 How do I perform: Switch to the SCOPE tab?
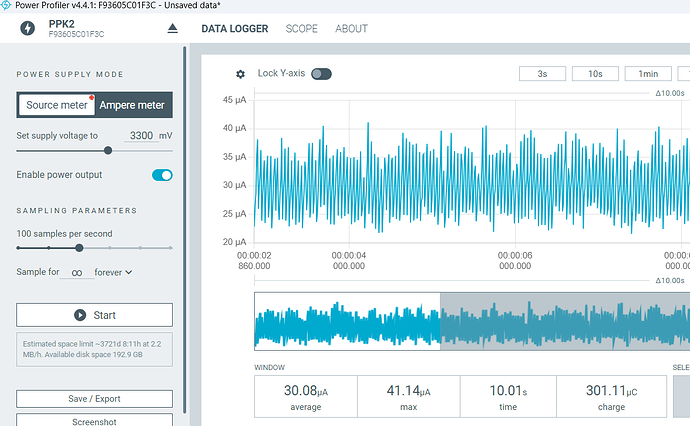[x=301, y=29]
